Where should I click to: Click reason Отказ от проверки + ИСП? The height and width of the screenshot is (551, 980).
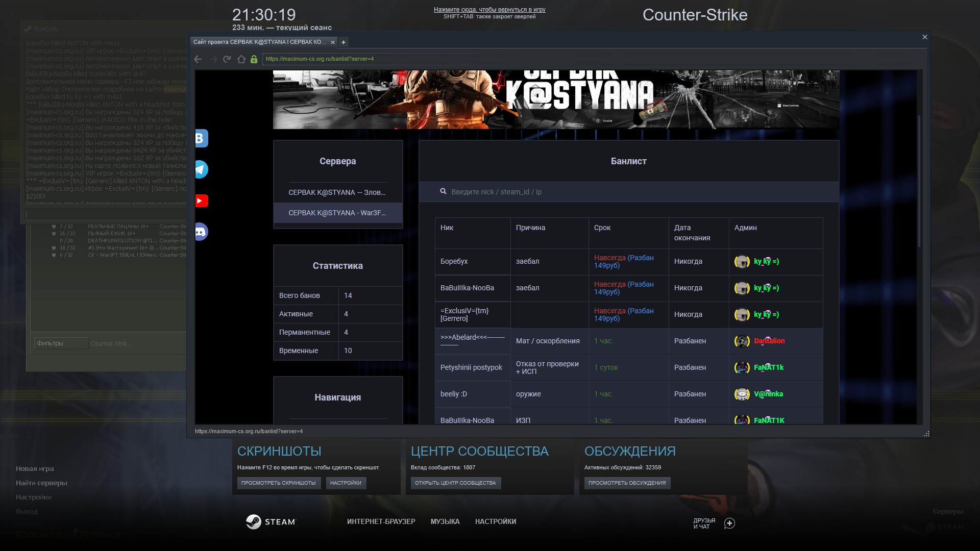[547, 367]
